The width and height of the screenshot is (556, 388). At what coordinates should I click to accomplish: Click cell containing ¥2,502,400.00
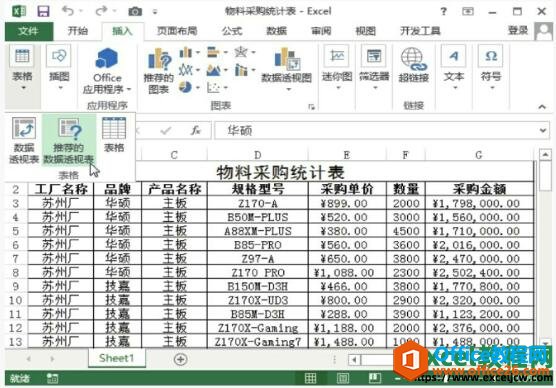point(479,273)
